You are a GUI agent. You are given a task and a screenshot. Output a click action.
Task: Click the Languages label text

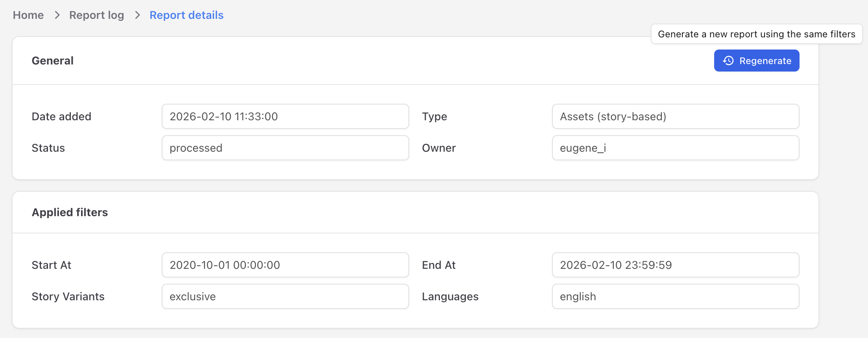(x=450, y=296)
